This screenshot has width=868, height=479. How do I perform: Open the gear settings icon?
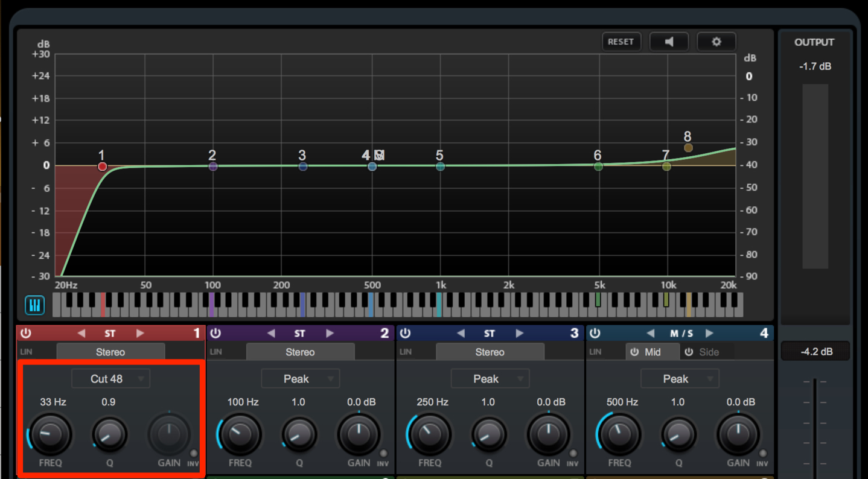pos(716,42)
